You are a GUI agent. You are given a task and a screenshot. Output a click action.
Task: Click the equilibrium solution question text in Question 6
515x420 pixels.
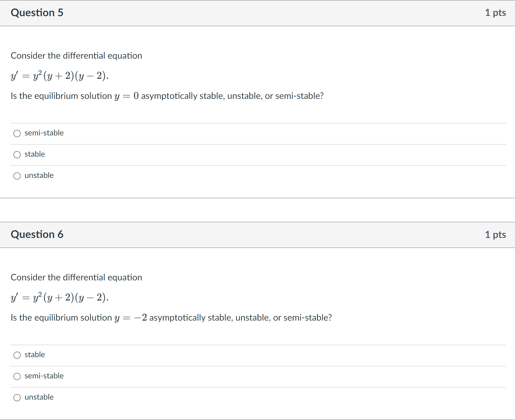(x=171, y=318)
